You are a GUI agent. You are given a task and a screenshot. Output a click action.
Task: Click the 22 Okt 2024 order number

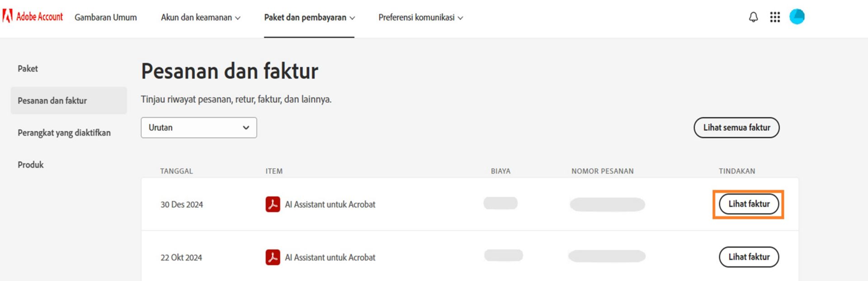[x=607, y=257]
